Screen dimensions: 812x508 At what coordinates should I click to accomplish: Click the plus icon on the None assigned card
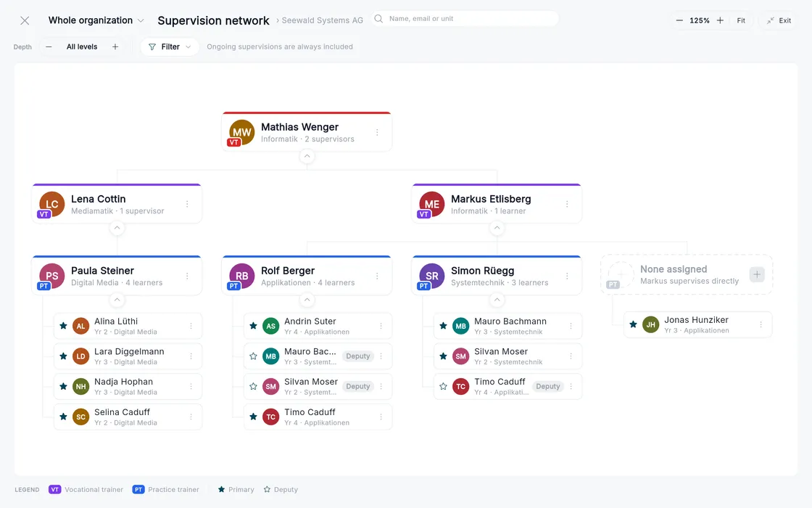[757, 274]
